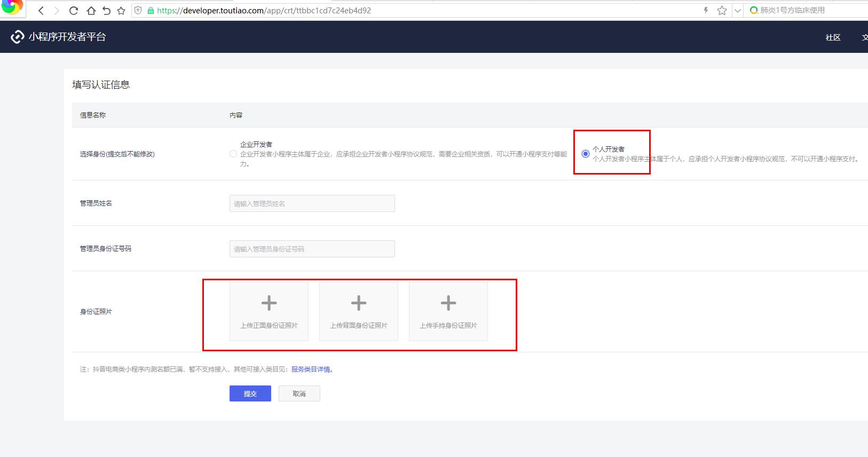Click the 内容 column header
868x457 pixels.
click(236, 115)
